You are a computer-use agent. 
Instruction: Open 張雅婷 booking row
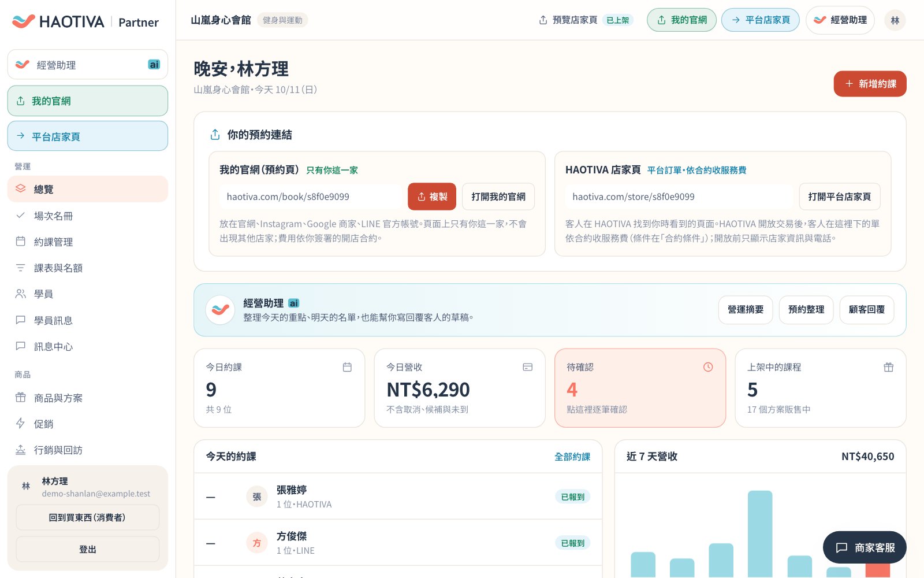click(398, 497)
